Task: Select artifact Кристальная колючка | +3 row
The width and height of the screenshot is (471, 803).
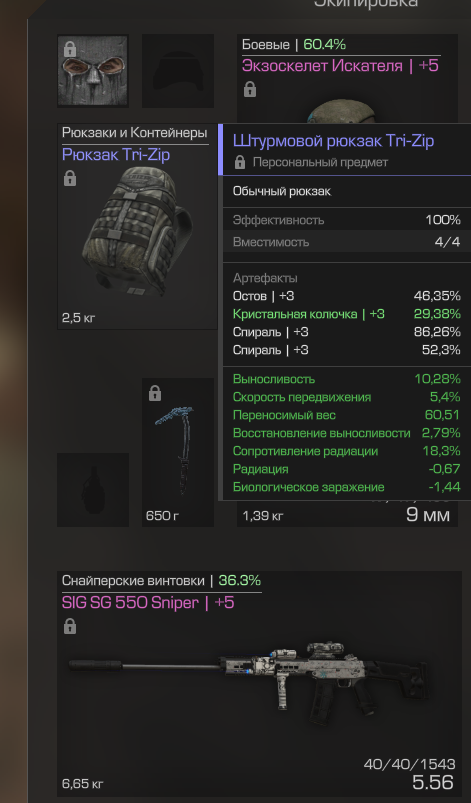Action: [347, 314]
